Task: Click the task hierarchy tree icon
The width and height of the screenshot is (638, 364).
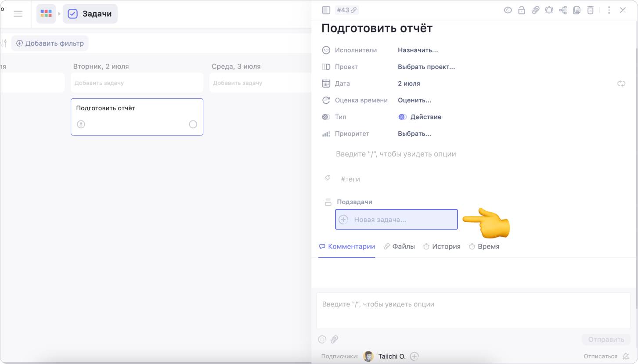Action: pos(563,10)
